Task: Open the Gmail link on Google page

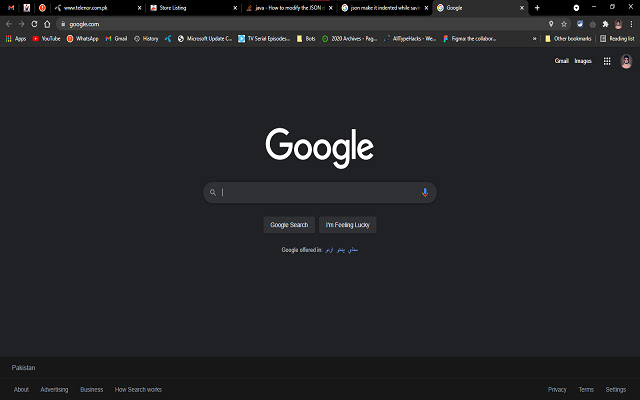Action: 561,61
